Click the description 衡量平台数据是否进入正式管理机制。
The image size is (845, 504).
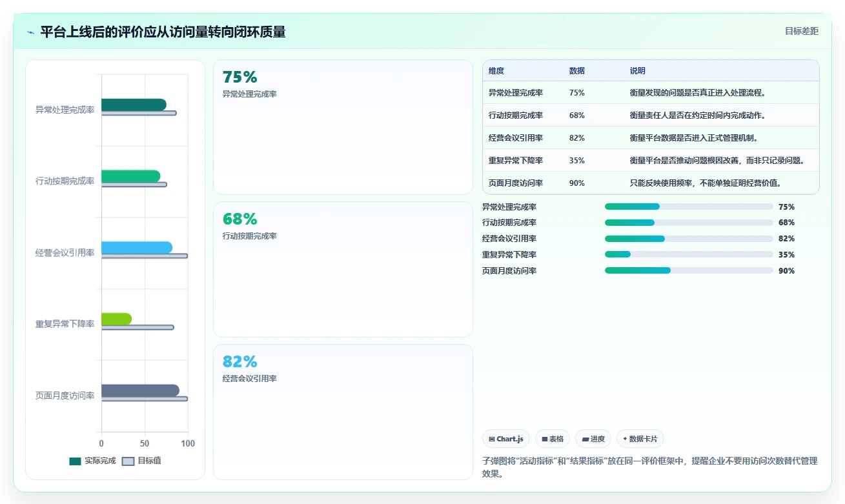tap(695, 138)
